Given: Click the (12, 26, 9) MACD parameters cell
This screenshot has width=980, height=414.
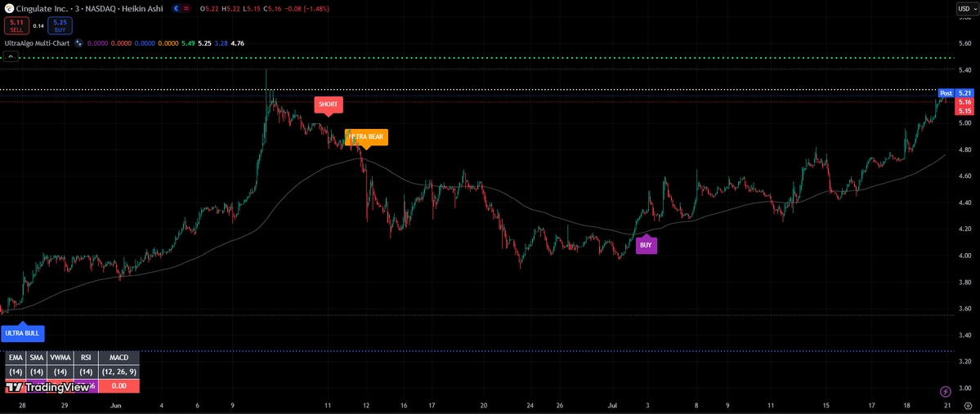Looking at the screenshot, I should 119,372.
